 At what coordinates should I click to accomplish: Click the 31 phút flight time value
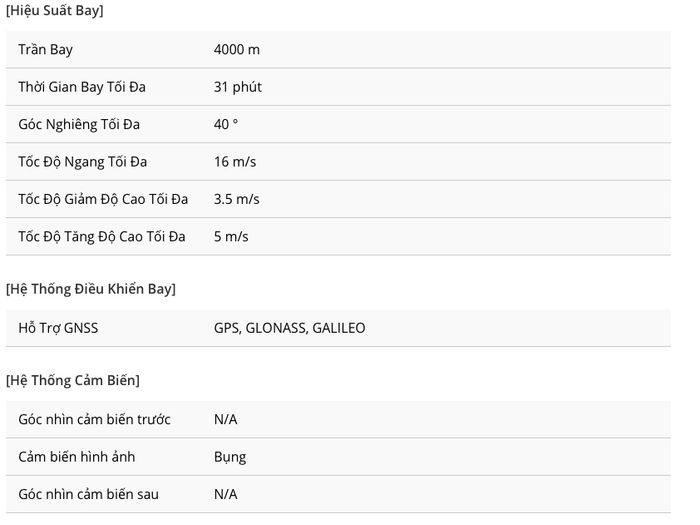238,87
